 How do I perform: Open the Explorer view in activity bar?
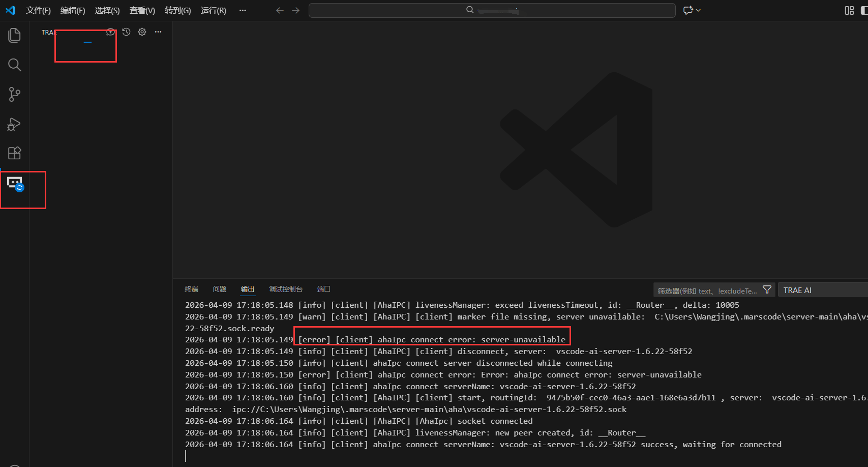pyautogui.click(x=14, y=35)
